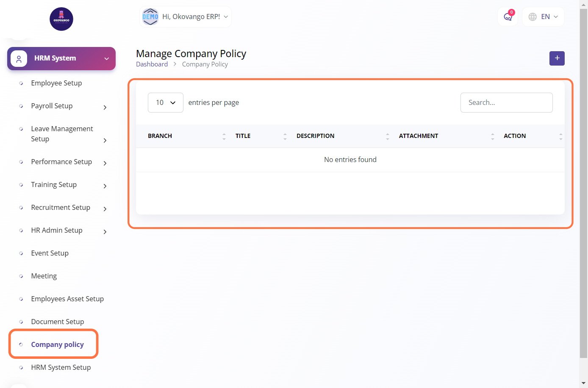The height and width of the screenshot is (388, 588).
Task: Sort by Branch column arrows
Action: [x=224, y=136]
